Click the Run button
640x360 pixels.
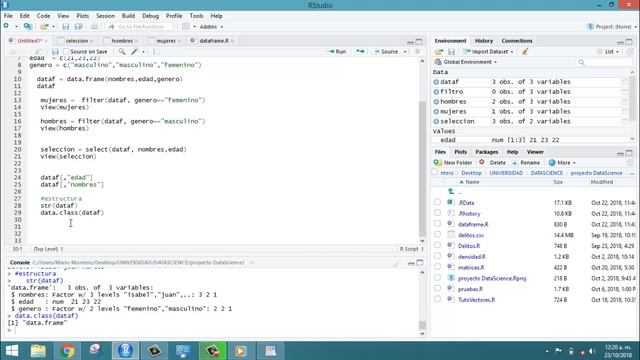pyautogui.click(x=337, y=52)
